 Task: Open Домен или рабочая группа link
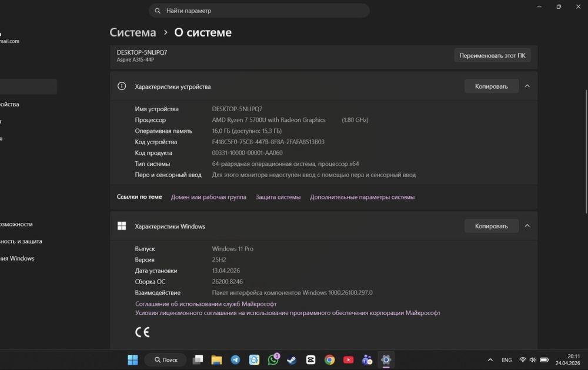click(x=209, y=197)
